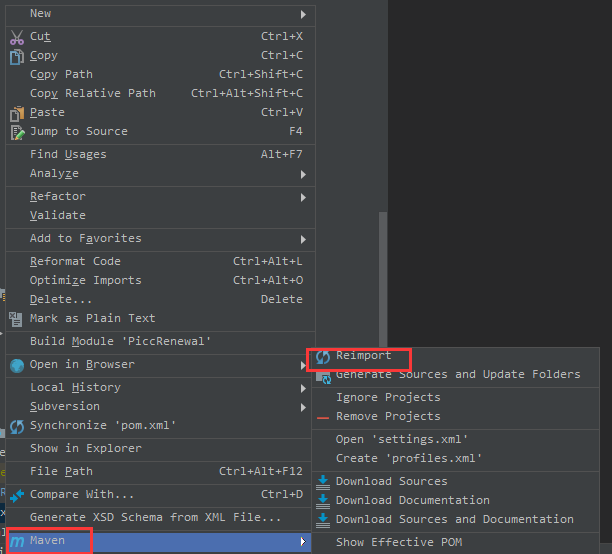This screenshot has height=554, width=612.
Task: Expand the Refactor submenu arrow
Action: click(303, 197)
